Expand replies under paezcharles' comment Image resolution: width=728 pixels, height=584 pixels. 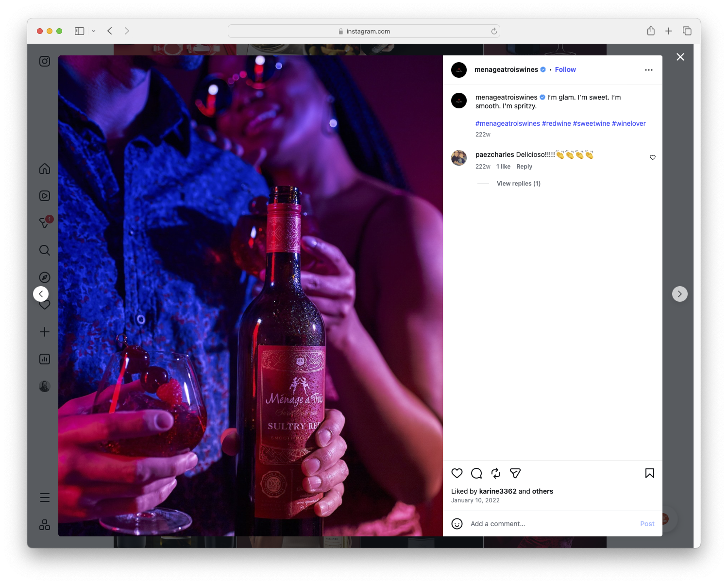click(x=518, y=183)
